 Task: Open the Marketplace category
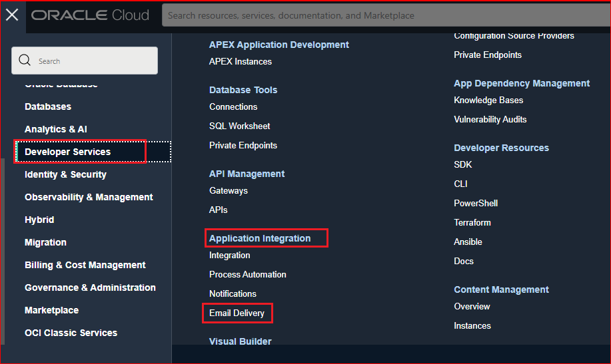coord(51,310)
